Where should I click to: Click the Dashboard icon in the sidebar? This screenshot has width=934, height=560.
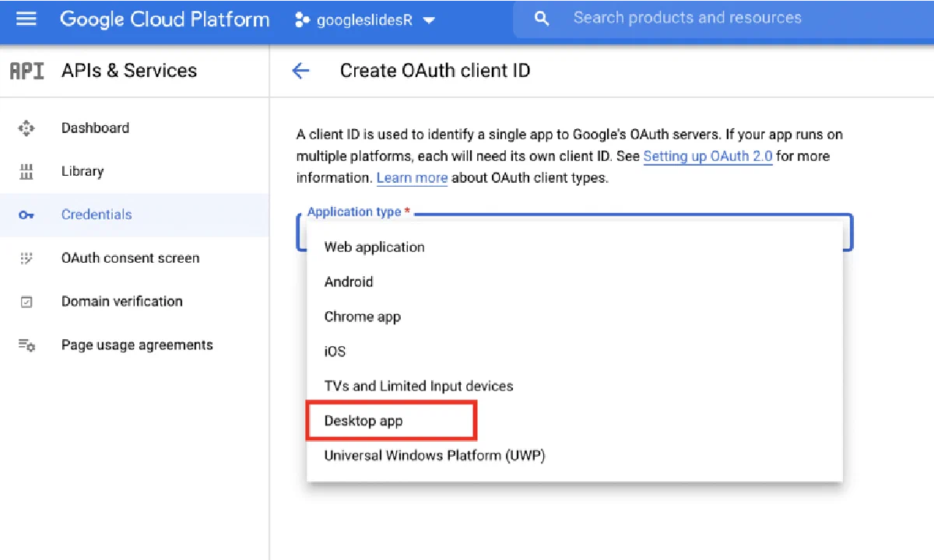[26, 128]
